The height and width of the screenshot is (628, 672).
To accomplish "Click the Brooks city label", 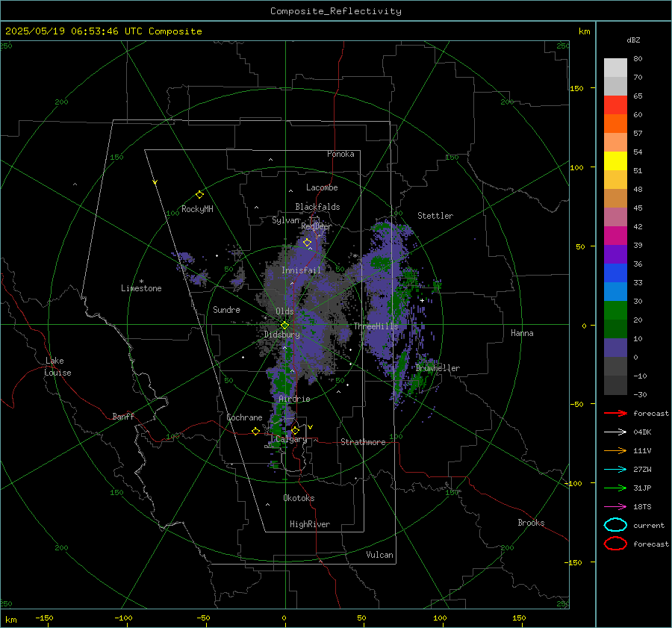I will (531, 523).
